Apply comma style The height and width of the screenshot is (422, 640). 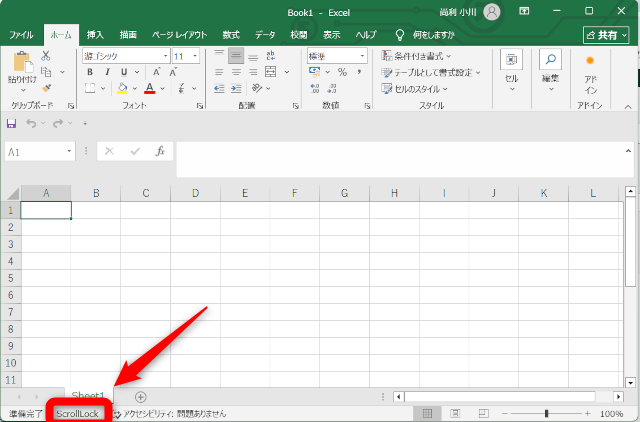click(359, 72)
